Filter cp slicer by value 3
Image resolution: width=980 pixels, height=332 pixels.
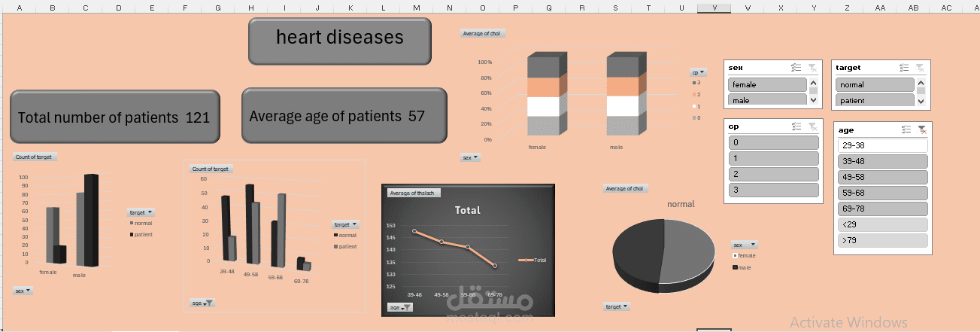coord(773,190)
